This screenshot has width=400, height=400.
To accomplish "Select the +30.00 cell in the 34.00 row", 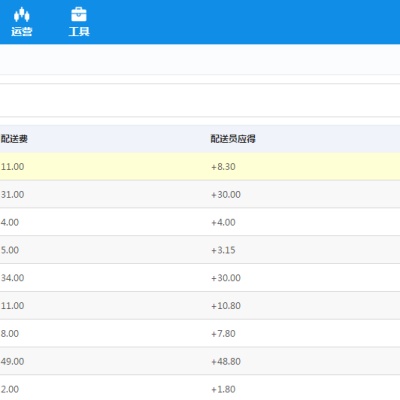I will coord(226,278).
